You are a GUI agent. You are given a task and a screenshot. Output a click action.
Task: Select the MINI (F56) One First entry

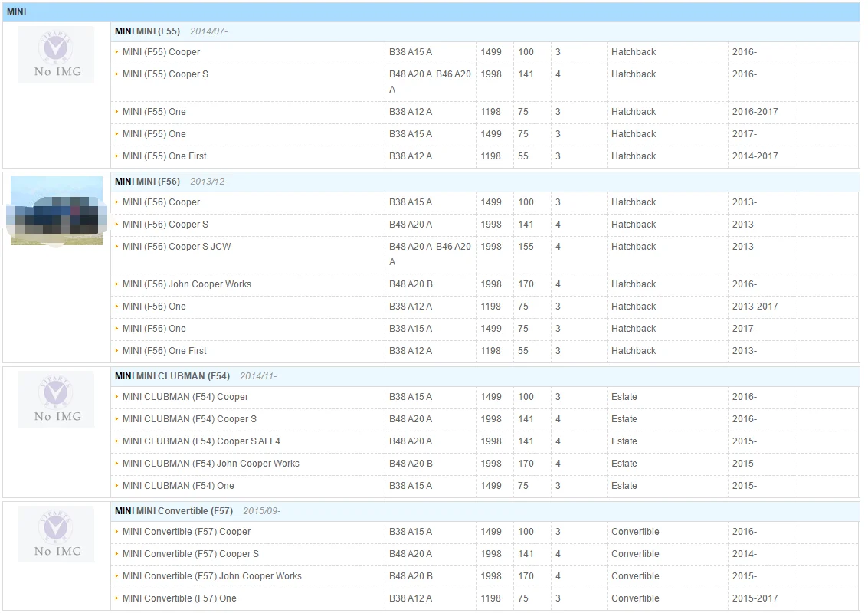164,350
